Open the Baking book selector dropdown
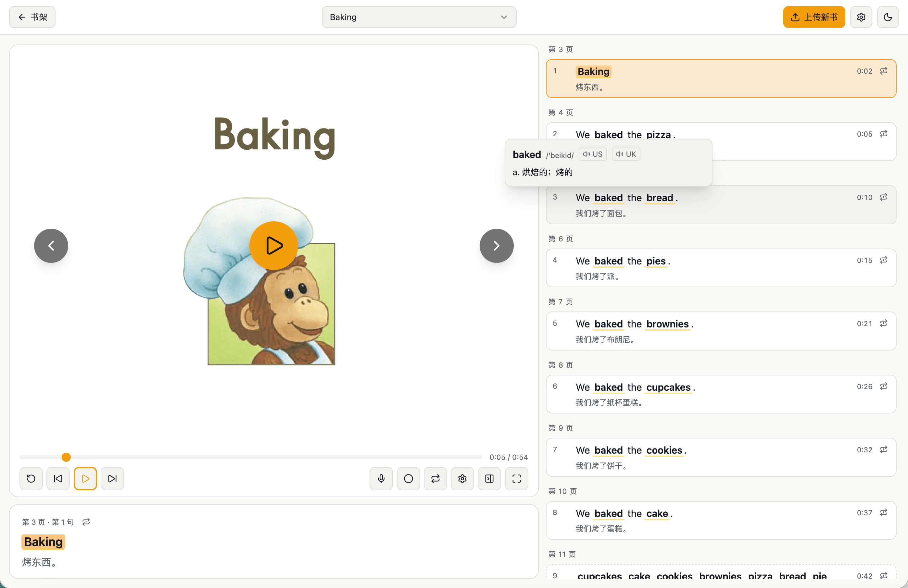 (x=419, y=17)
